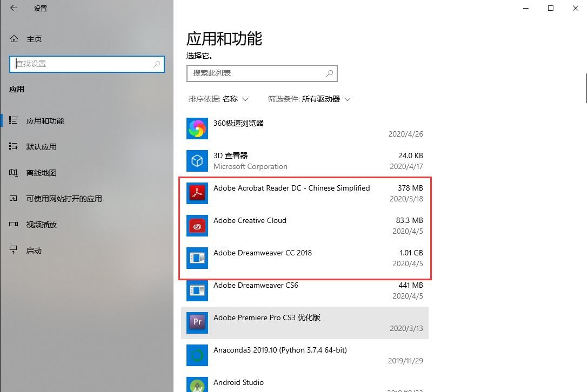Screen dimensions: 588x392
Task: Click the 默认应用 sidebar icon
Action: pos(13,146)
